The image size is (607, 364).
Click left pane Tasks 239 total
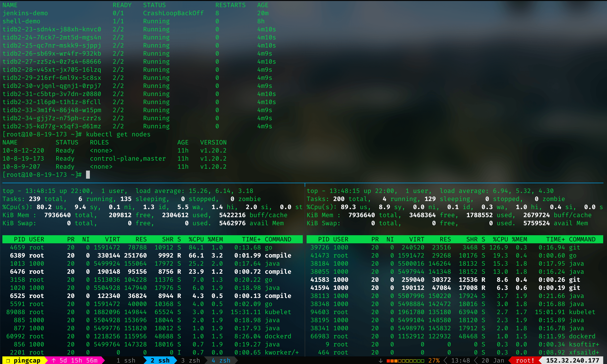click(46, 199)
